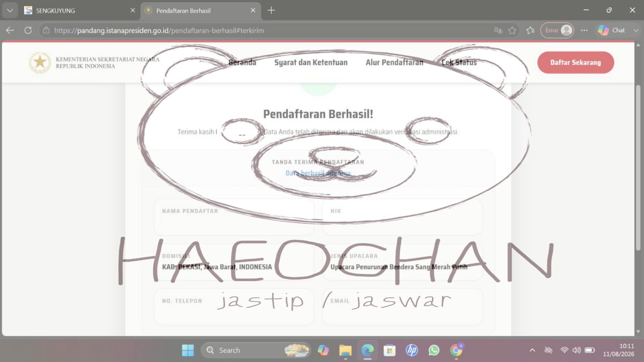Screen dimensions: 644x362
Task: Close the SENGKUYUNG tab
Action: (x=133, y=10)
